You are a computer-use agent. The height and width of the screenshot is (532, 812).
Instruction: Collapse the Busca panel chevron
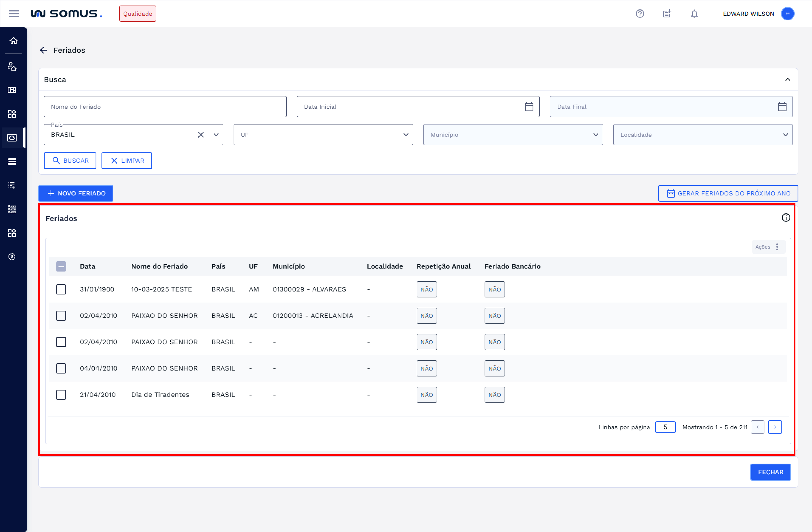[x=787, y=79]
